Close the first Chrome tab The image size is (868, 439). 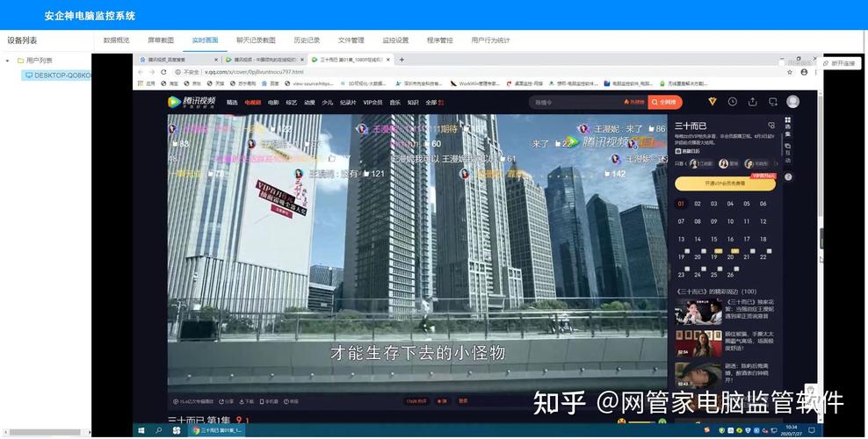click(x=216, y=59)
